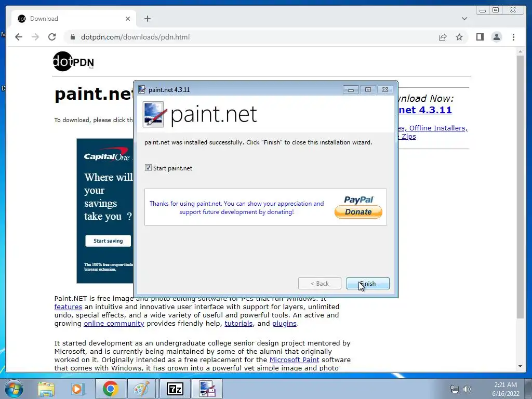Screen dimensions: 532x399
Task: Select the Download tab
Action: [x=74, y=19]
